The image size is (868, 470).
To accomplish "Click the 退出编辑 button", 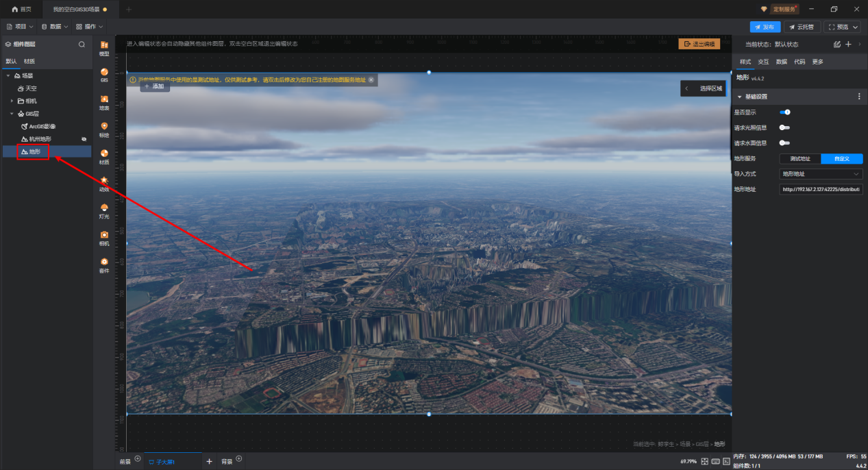I will coord(699,44).
